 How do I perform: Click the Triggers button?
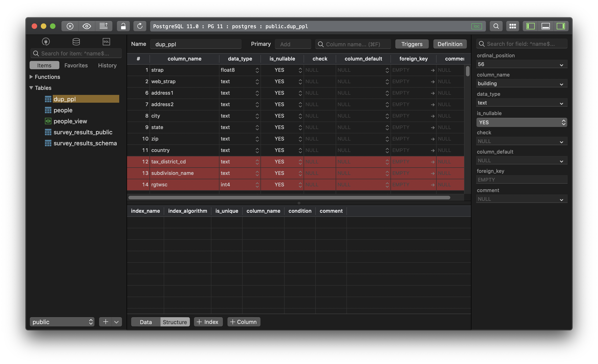412,44
